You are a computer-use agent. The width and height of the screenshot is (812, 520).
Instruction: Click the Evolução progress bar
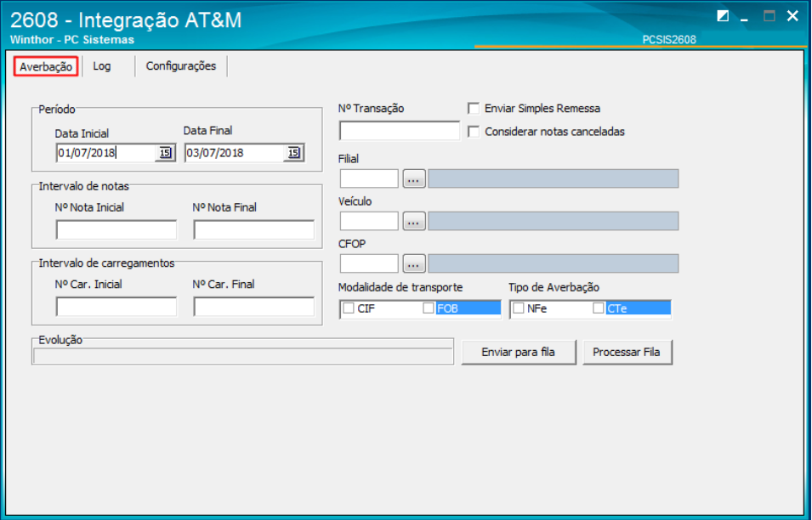[x=243, y=355]
